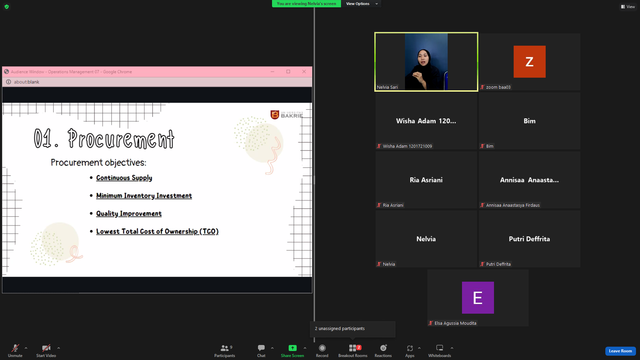Select the Annisaa Anaastasya participant tile
640x360 pixels.
click(x=529, y=180)
